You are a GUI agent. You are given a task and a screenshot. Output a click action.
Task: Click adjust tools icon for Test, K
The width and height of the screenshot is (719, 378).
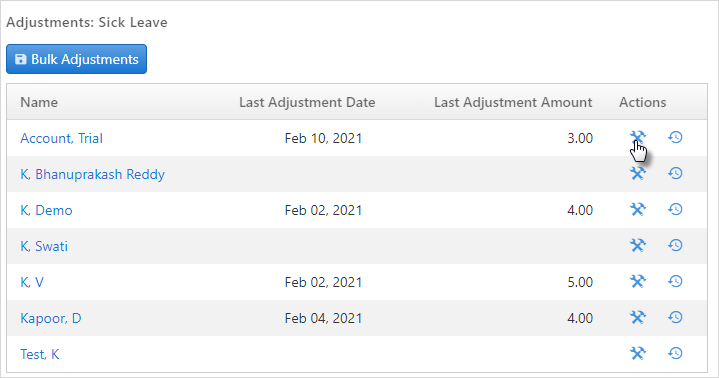point(637,353)
